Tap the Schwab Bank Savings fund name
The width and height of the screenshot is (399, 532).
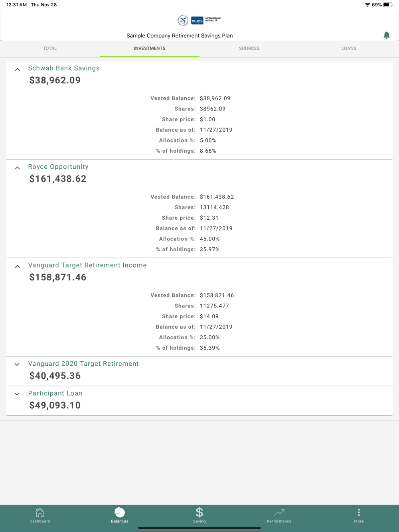(64, 68)
